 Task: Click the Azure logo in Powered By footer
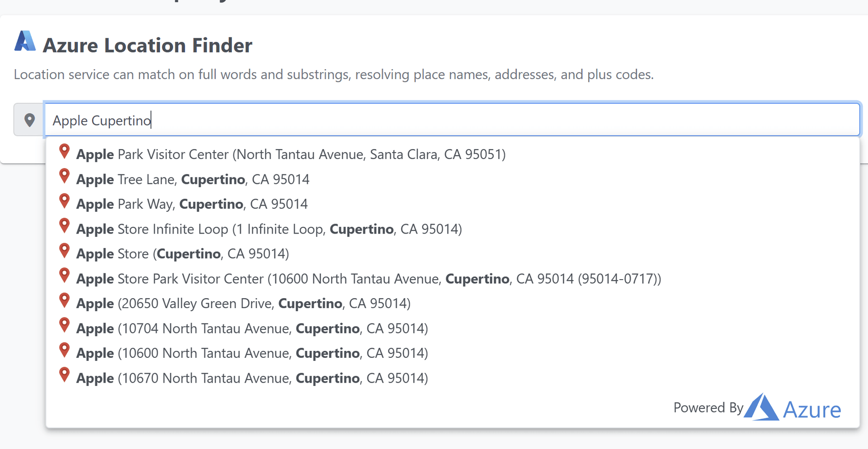click(x=762, y=407)
